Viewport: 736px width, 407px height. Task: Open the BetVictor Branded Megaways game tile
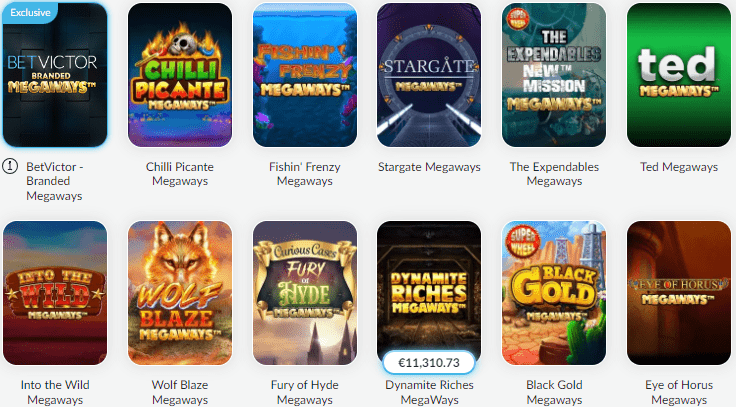point(55,75)
